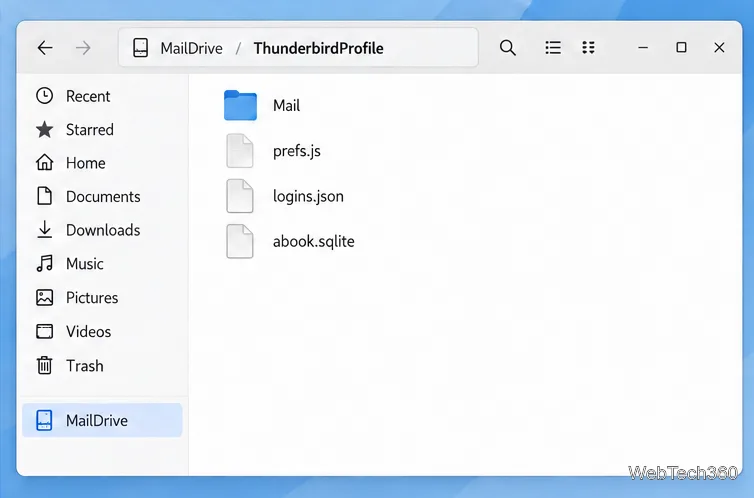Click the Recent clock icon

45,96
